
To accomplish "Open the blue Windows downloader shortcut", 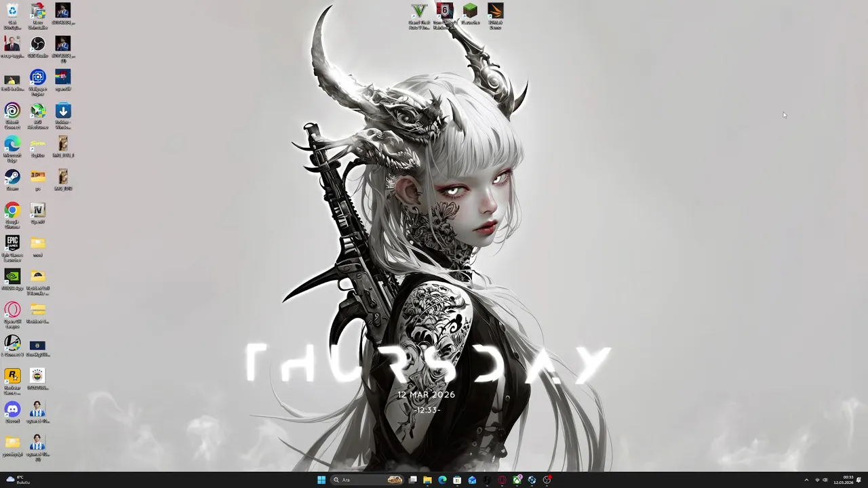I will (62, 116).
